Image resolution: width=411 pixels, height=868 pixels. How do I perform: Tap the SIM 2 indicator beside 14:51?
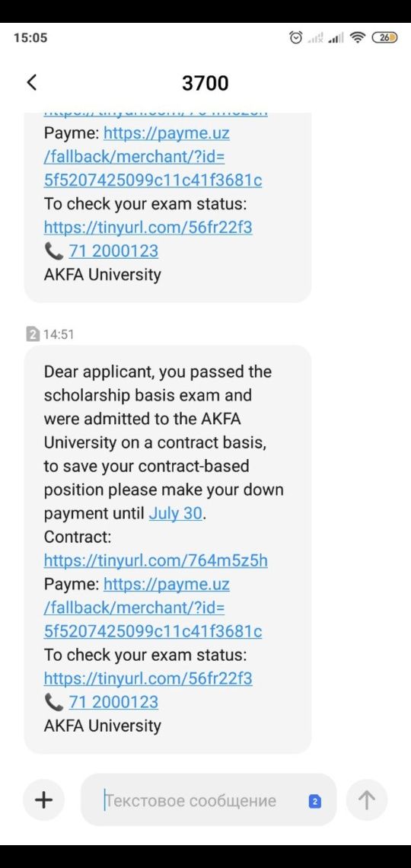pyautogui.click(x=33, y=334)
